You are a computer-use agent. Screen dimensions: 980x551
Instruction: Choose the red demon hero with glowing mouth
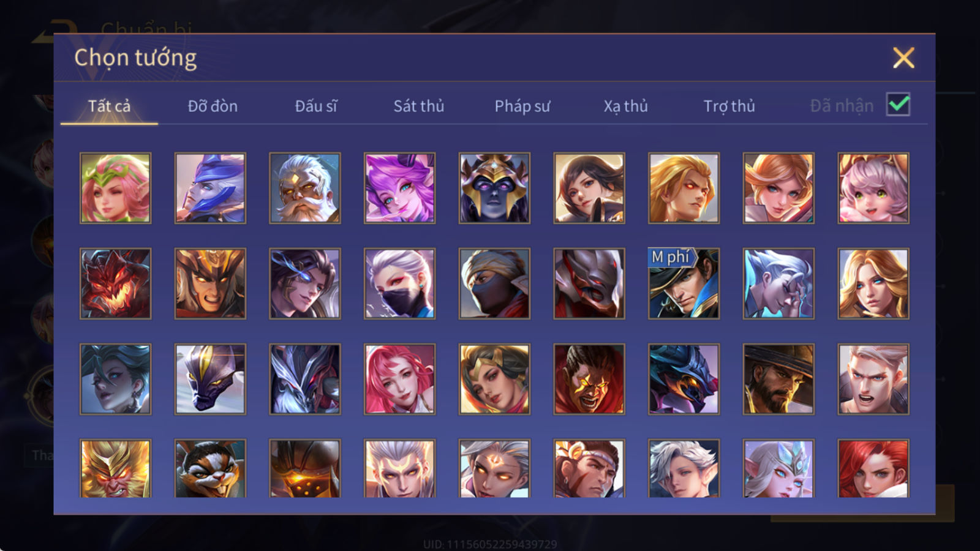(115, 283)
